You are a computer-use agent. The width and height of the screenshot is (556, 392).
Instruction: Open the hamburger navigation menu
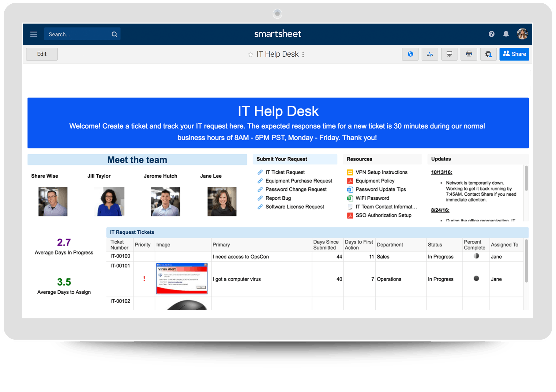pyautogui.click(x=33, y=34)
